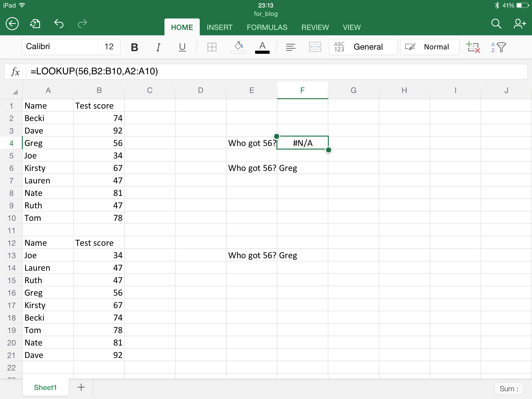
Task: Open insert and delete cells icon
Action: [x=473, y=47]
